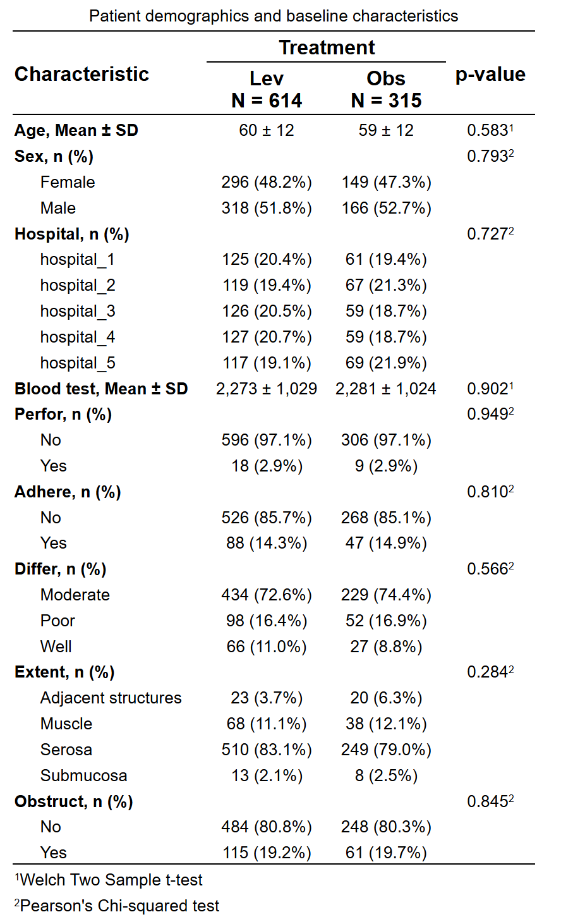Click the p-value column header
The width and height of the screenshot is (573, 924).
pos(490,74)
